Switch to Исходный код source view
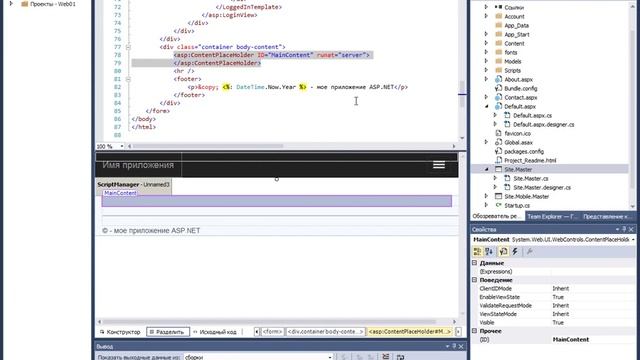 (215, 332)
